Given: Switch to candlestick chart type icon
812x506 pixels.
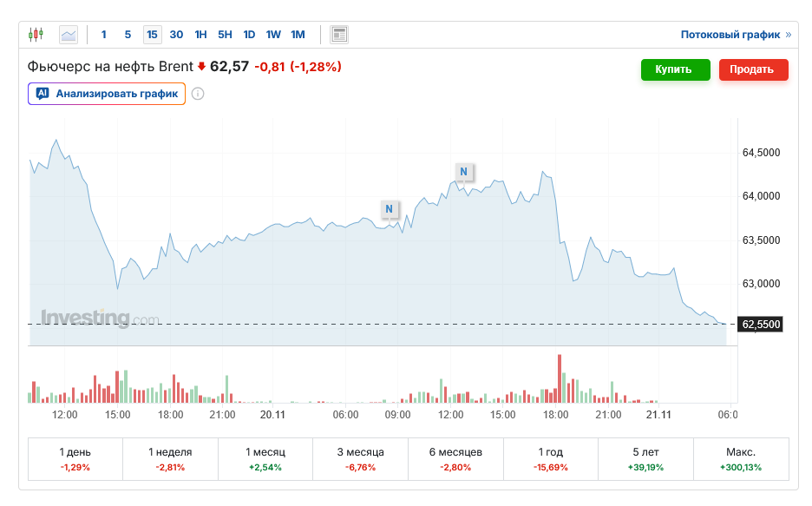Looking at the screenshot, I should [x=36, y=35].
